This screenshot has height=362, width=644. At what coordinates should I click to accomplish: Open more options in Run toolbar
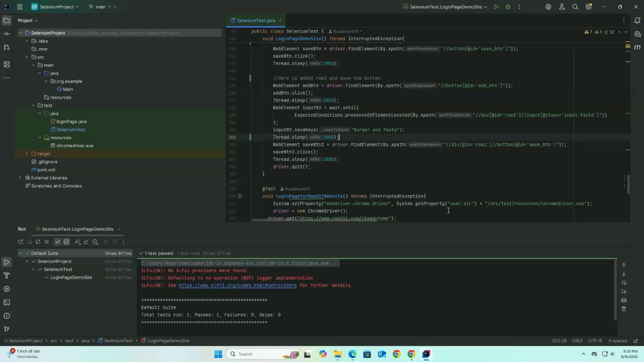[123, 242]
